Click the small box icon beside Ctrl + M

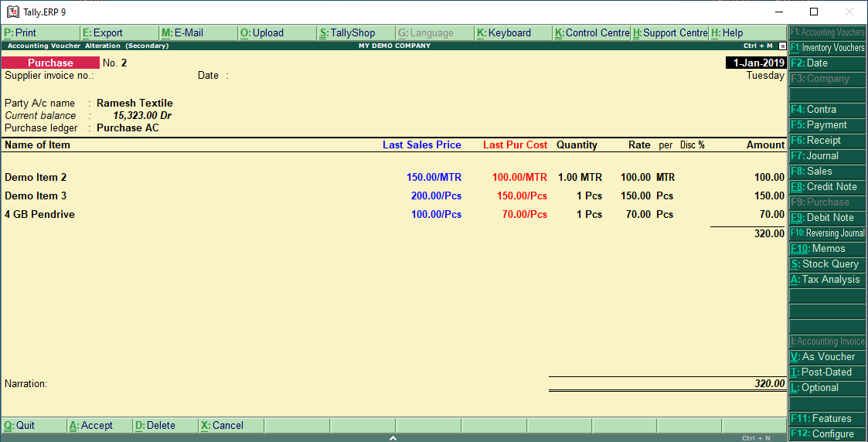782,46
